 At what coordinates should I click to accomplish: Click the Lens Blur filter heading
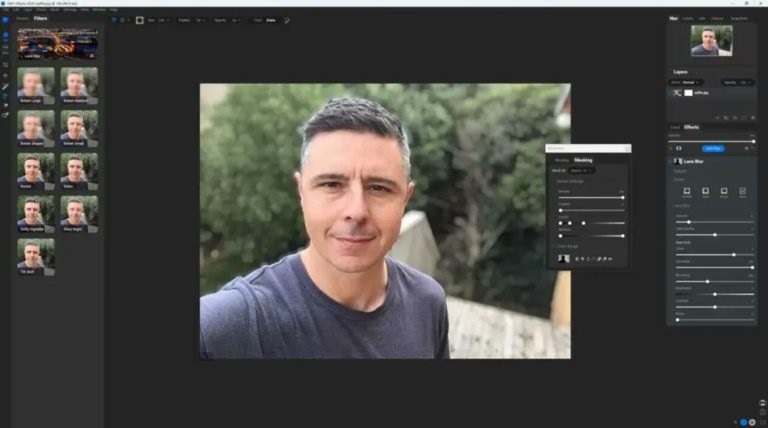coord(693,161)
